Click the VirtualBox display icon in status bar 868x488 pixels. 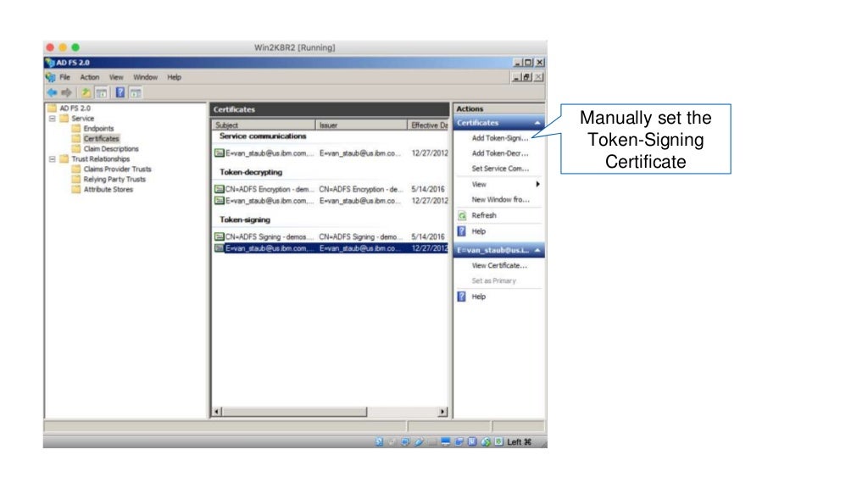(447, 441)
